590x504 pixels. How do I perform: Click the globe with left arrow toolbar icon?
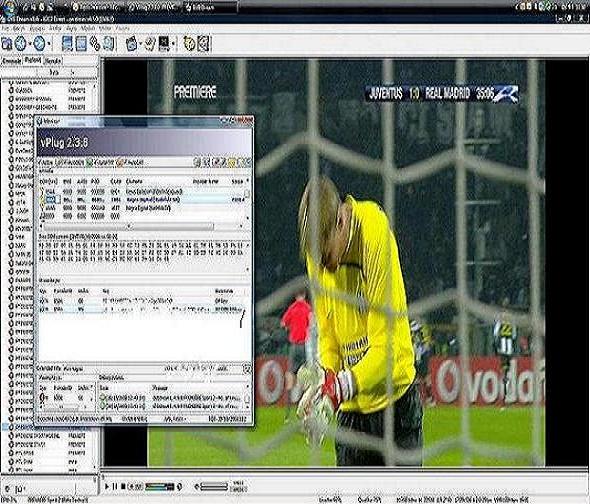(x=20, y=44)
